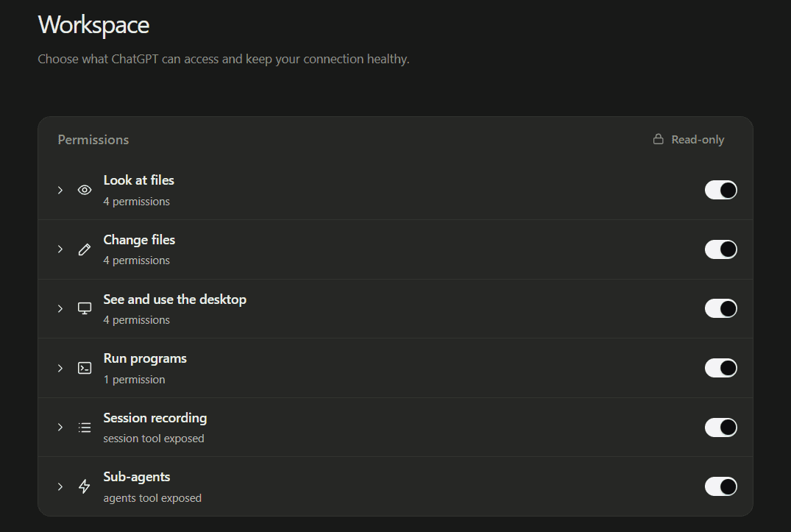
Task: Click the list icon beside Session recording
Action: [85, 428]
